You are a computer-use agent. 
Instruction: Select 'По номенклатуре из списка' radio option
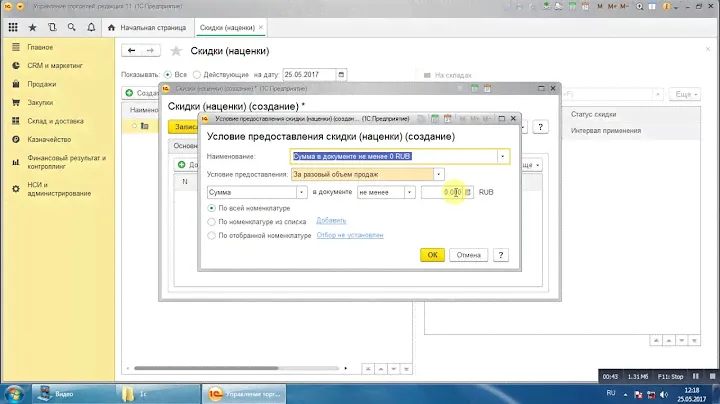211,221
